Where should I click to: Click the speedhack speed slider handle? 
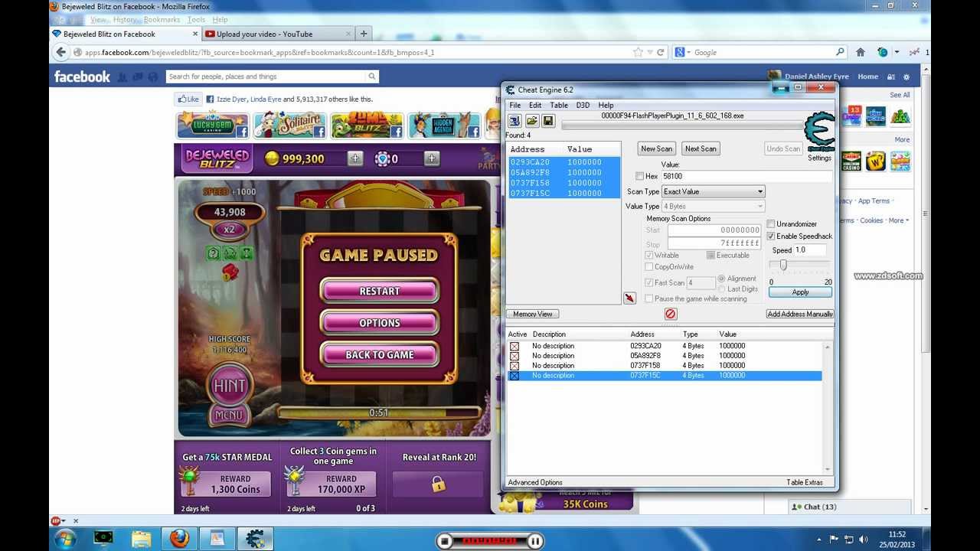(782, 265)
